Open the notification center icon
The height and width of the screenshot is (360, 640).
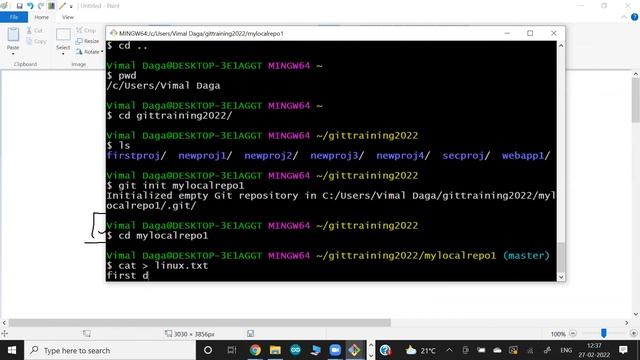point(623,350)
